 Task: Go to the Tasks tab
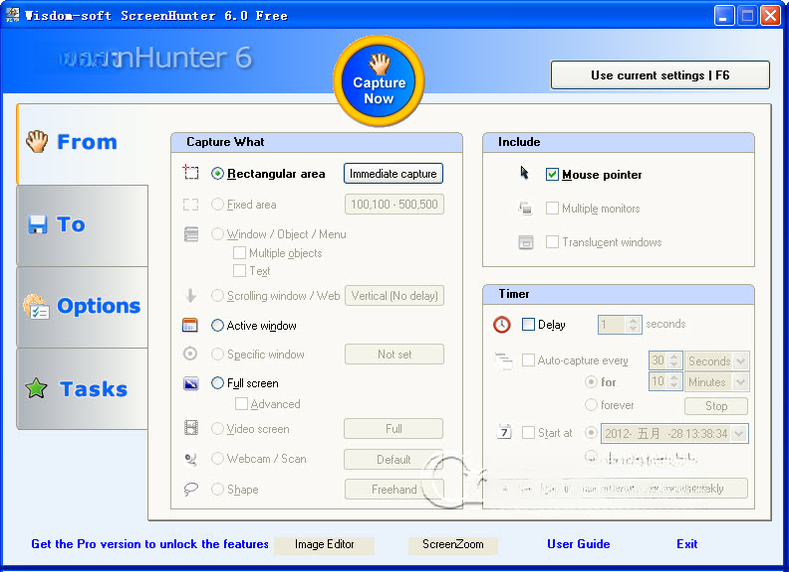pyautogui.click(x=83, y=389)
